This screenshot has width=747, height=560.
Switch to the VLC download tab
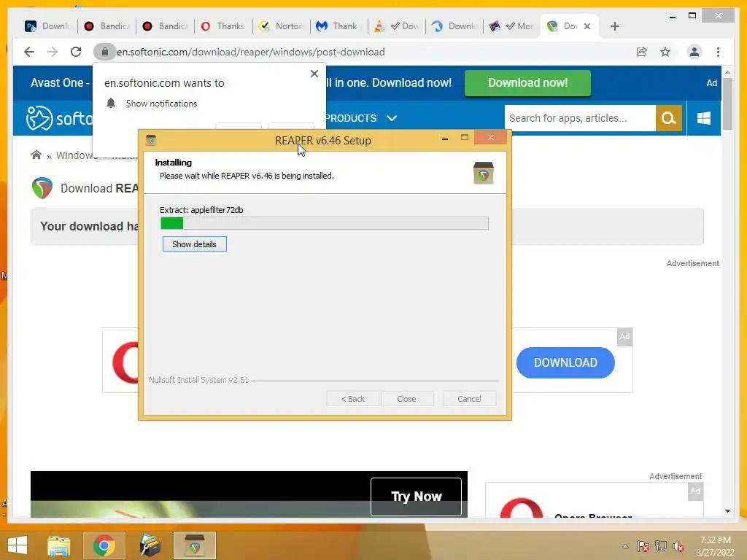coord(397,26)
